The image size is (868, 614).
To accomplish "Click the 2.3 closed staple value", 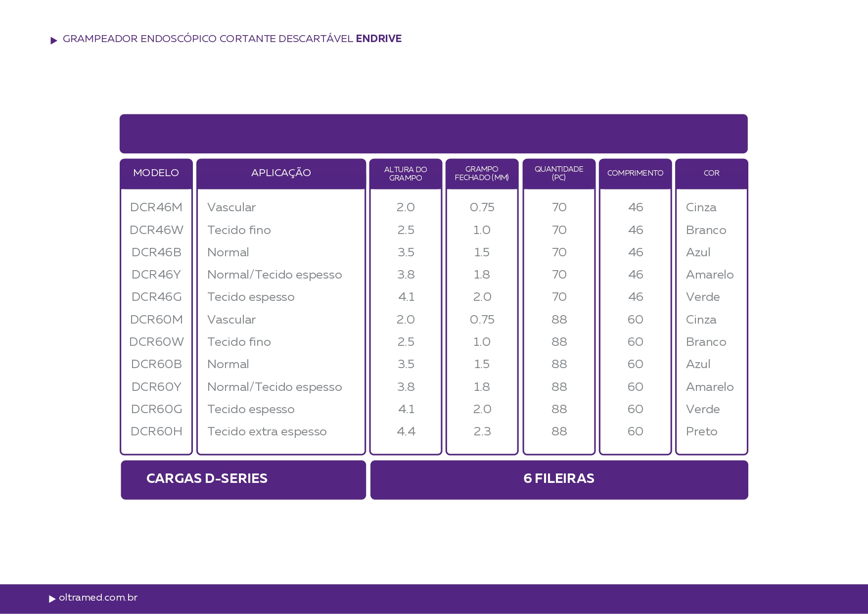I will [x=482, y=431].
